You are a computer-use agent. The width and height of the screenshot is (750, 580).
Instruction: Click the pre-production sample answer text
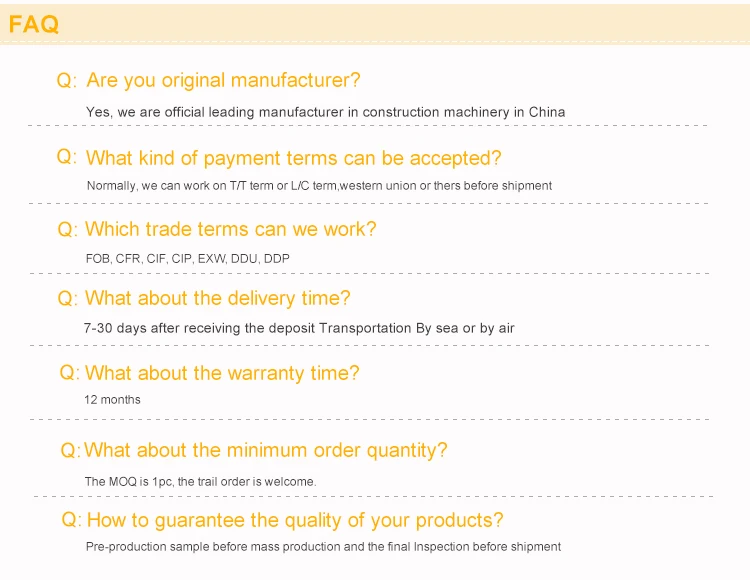tap(323, 547)
